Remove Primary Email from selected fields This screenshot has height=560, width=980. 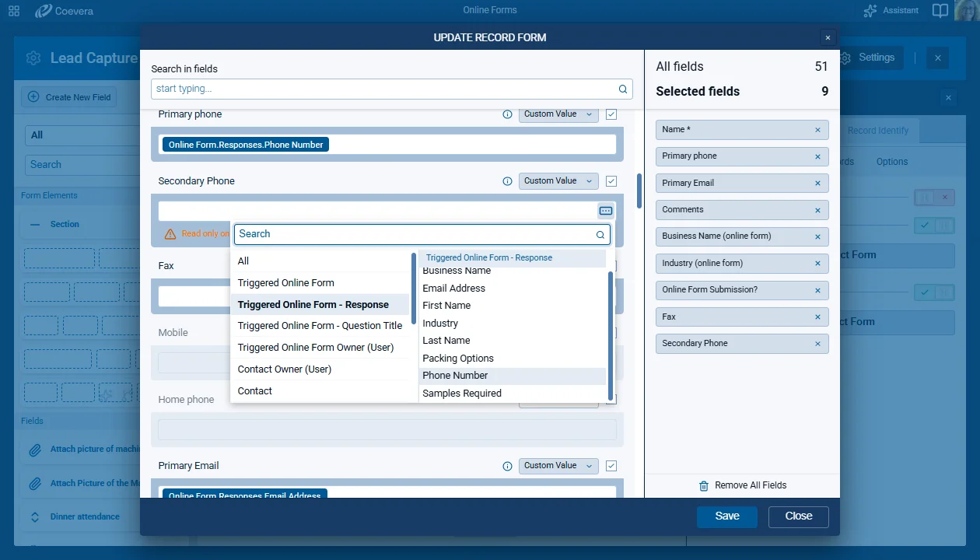tap(817, 184)
